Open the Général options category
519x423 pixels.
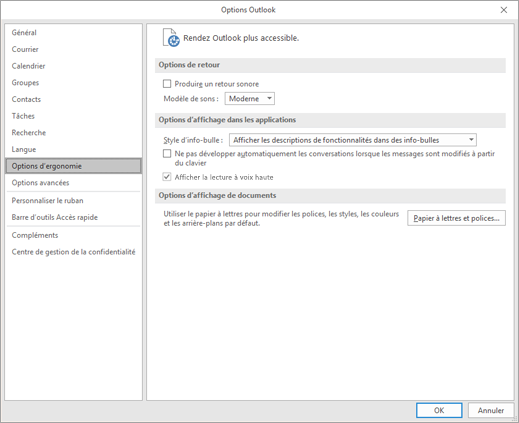(73, 33)
